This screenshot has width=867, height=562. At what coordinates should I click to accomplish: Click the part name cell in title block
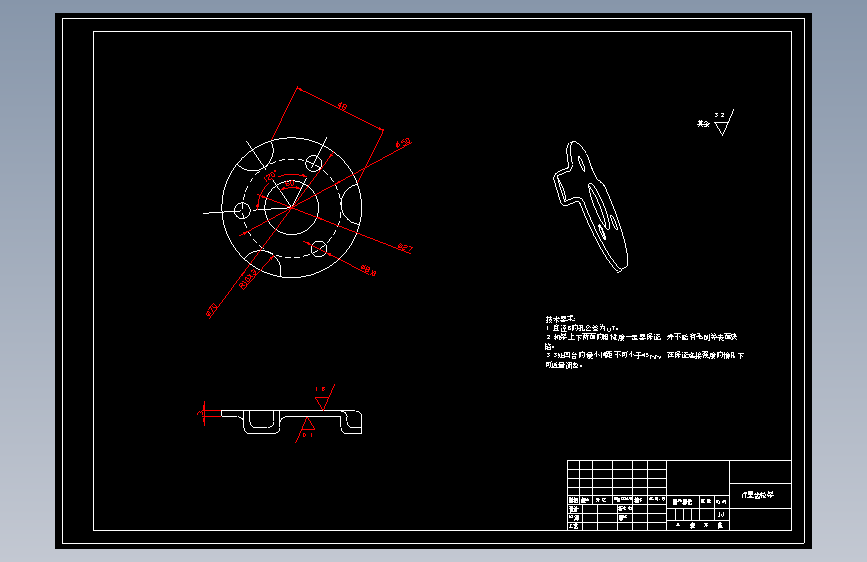760,495
